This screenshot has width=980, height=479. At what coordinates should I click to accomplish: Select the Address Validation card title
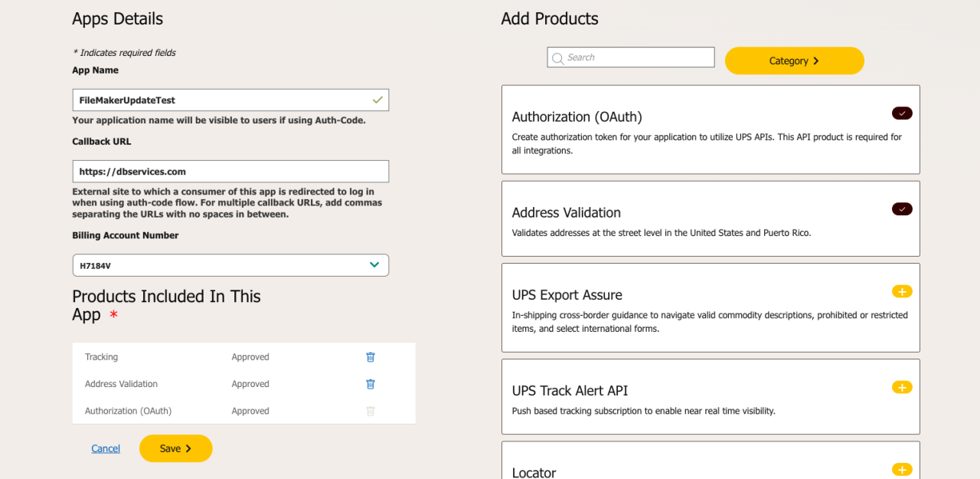[x=567, y=213]
